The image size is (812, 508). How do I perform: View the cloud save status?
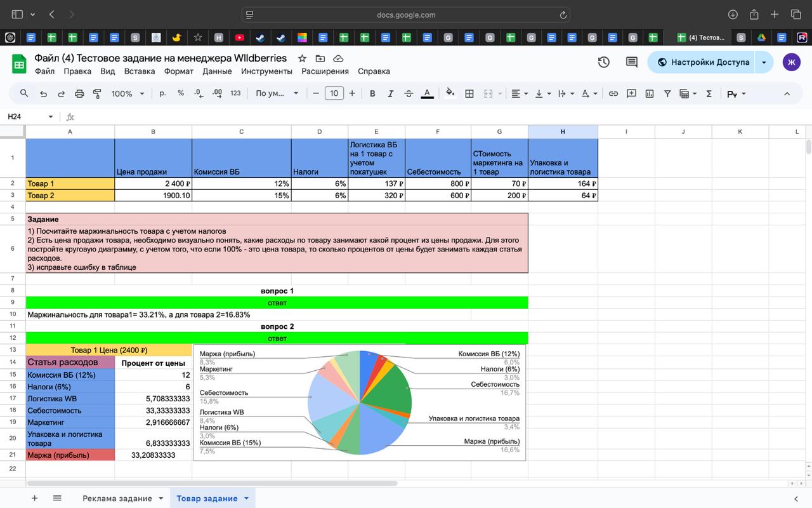[338, 58]
